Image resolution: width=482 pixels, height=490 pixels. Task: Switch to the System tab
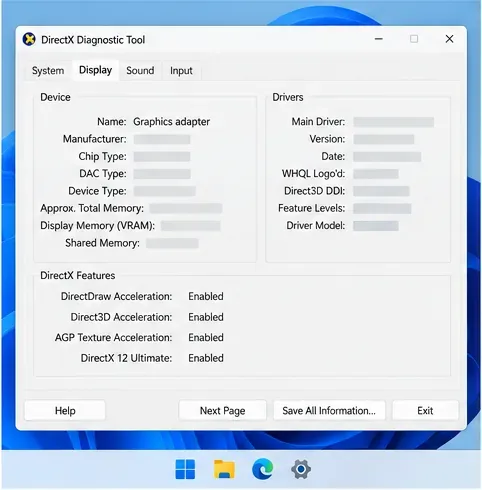tap(48, 71)
